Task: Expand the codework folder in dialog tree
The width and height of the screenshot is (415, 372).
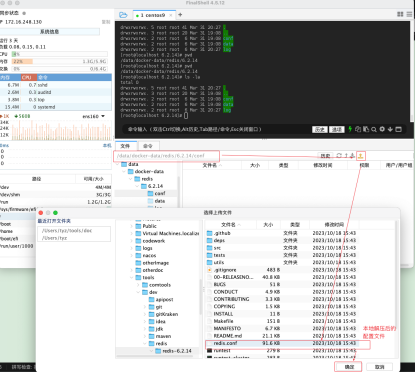Action: click(132, 241)
